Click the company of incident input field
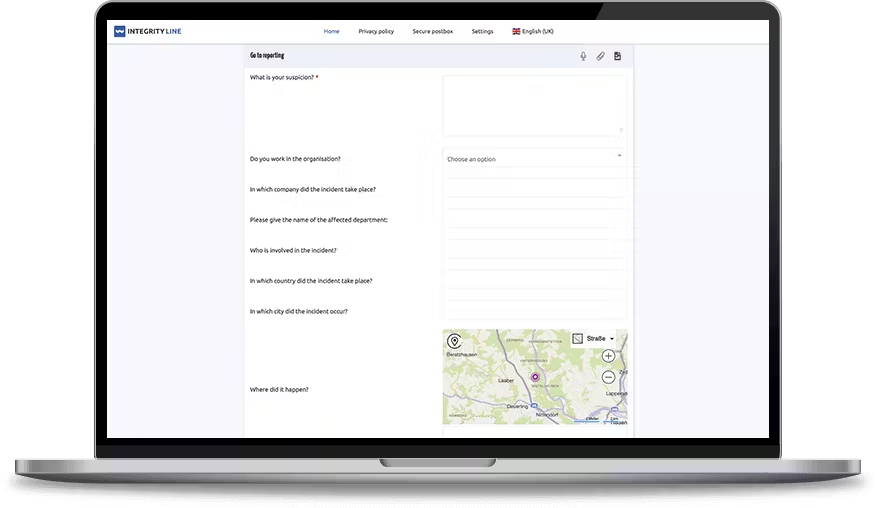877x508 pixels. tap(535, 189)
